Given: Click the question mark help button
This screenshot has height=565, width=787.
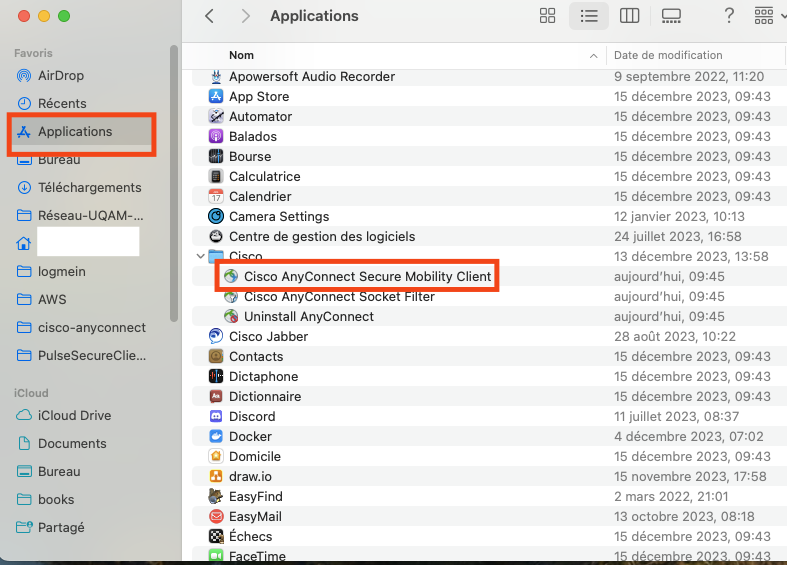Looking at the screenshot, I should tap(729, 16).
